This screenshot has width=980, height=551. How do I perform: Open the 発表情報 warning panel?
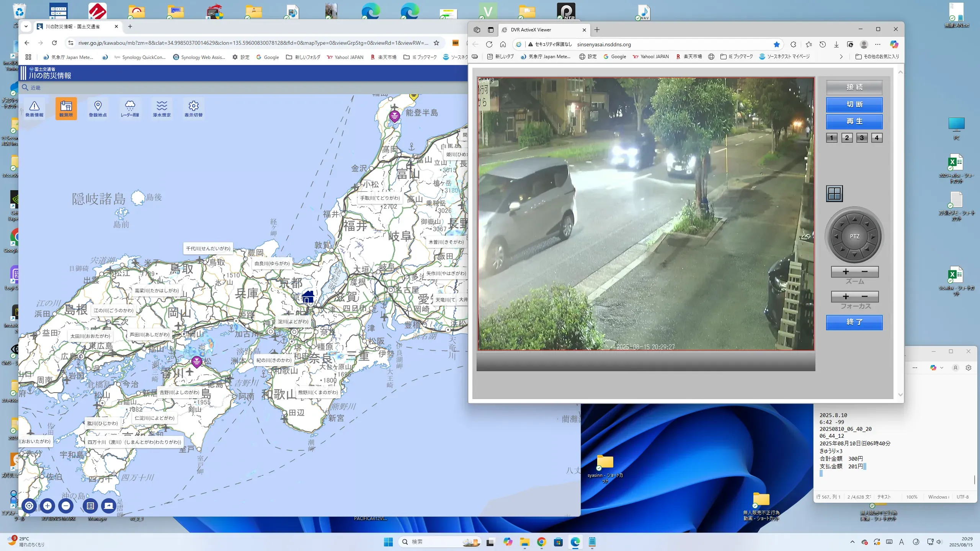34,109
